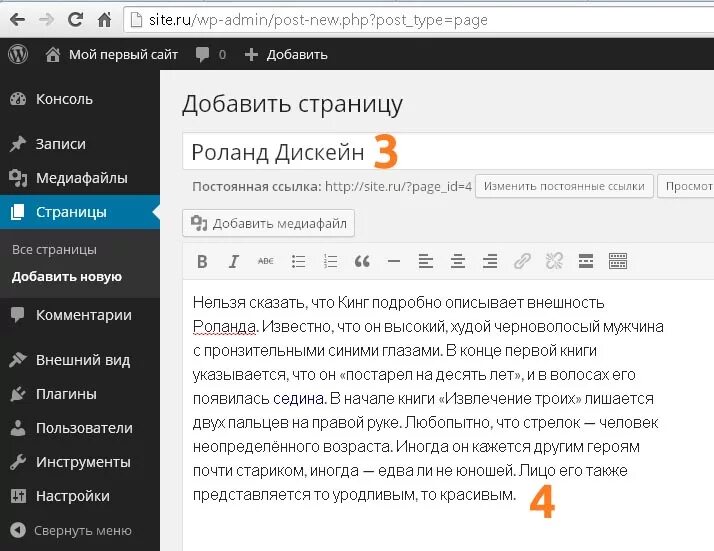Insert a bulleted list
The image size is (714, 551).
pos(298,261)
